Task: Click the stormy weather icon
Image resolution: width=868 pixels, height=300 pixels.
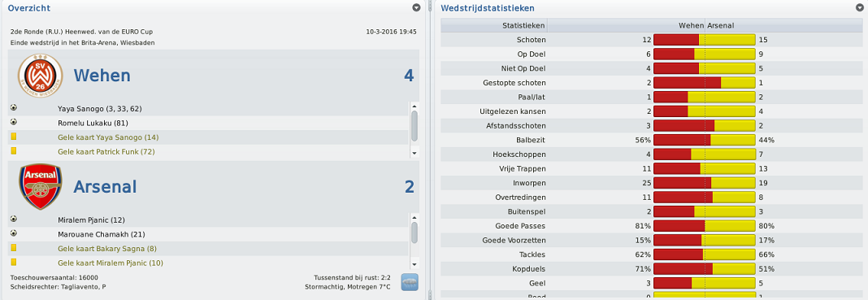Action: click(410, 282)
